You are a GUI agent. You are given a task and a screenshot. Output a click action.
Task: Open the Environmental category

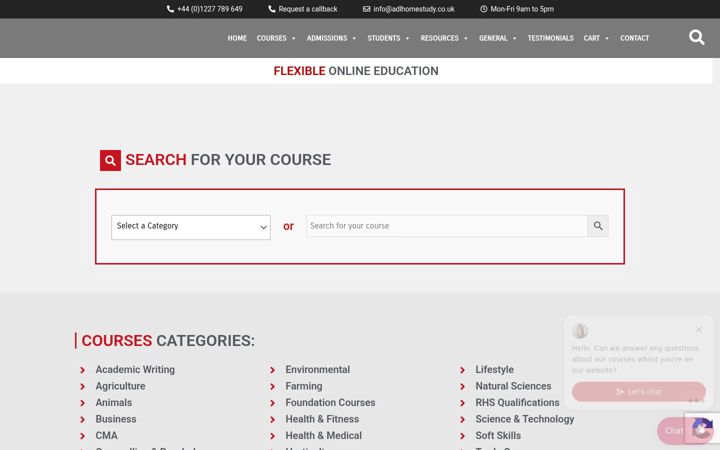point(318,370)
